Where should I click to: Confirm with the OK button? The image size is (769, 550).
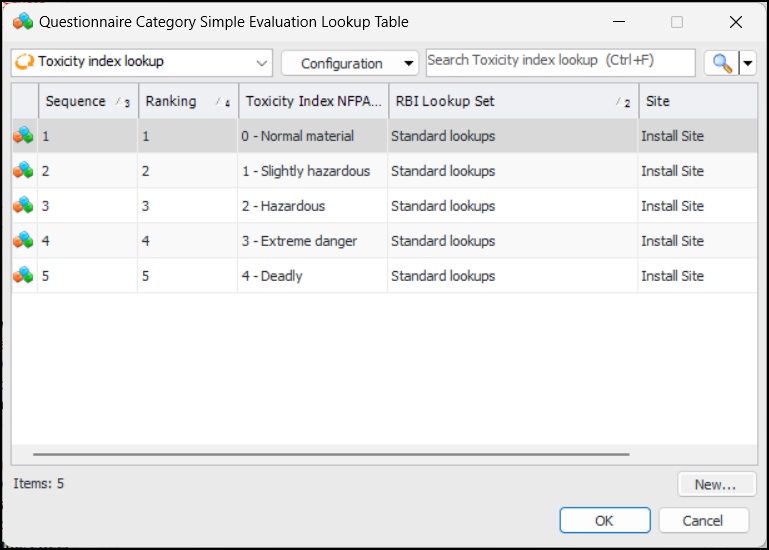[x=604, y=520]
